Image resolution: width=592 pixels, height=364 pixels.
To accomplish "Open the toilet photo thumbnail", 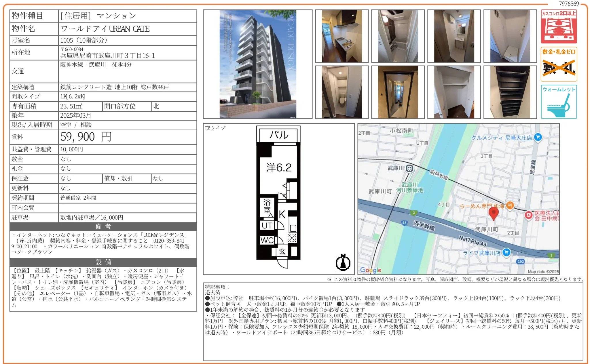I will [x=341, y=92].
